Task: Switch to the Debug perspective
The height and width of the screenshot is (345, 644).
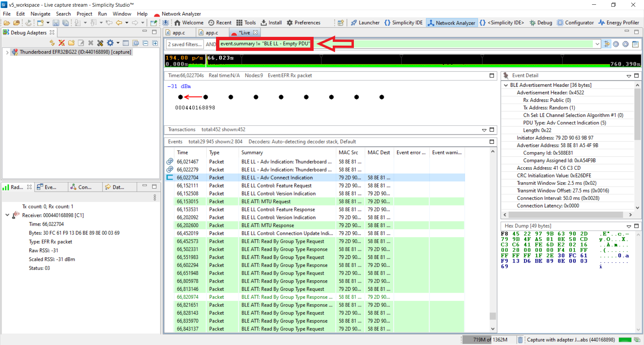Action: click(541, 23)
